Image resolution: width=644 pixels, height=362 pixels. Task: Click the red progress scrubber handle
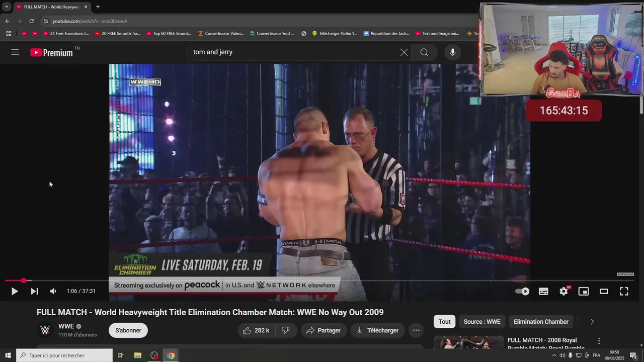(x=24, y=281)
